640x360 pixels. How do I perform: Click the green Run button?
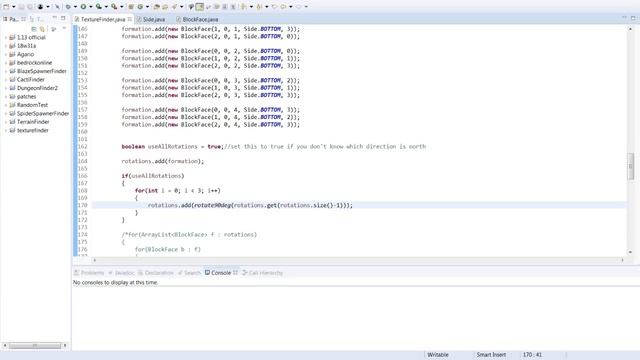(x=83, y=7)
